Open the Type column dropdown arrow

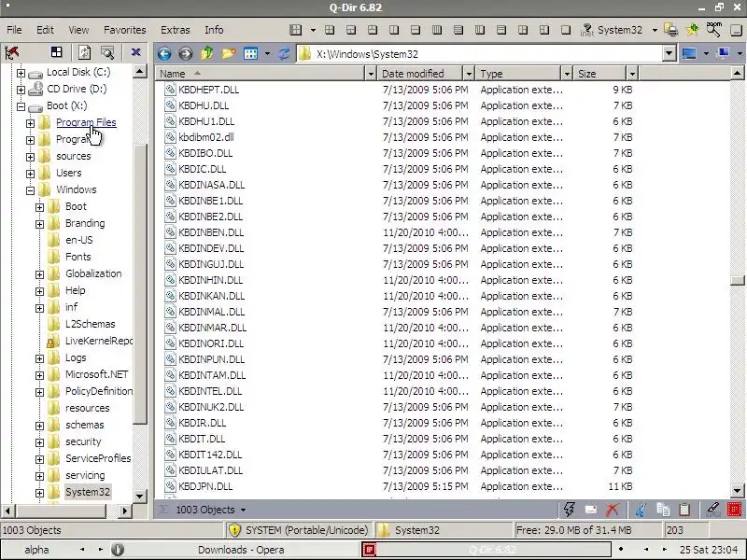567,74
